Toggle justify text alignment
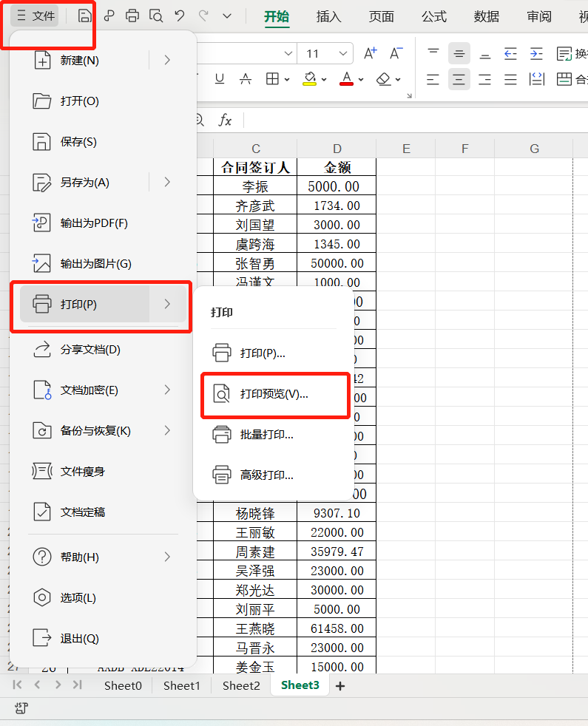This screenshot has height=726, width=588. coord(510,79)
